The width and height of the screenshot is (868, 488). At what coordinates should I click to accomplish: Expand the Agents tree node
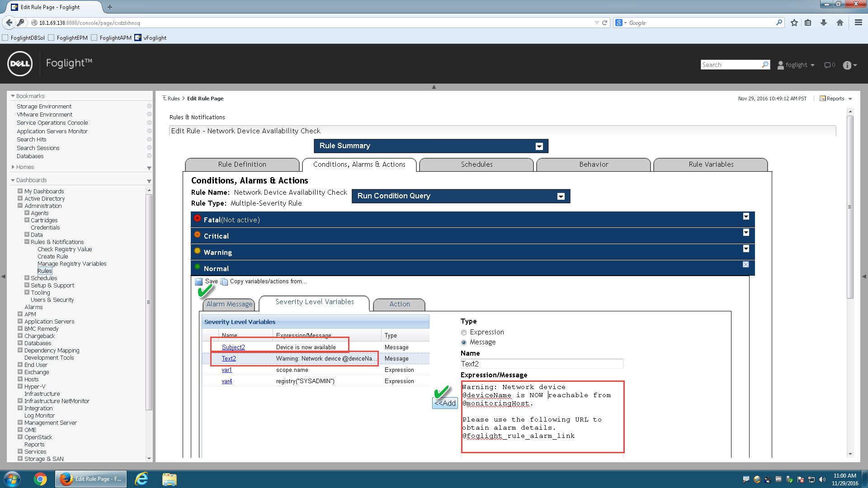[27, 213]
